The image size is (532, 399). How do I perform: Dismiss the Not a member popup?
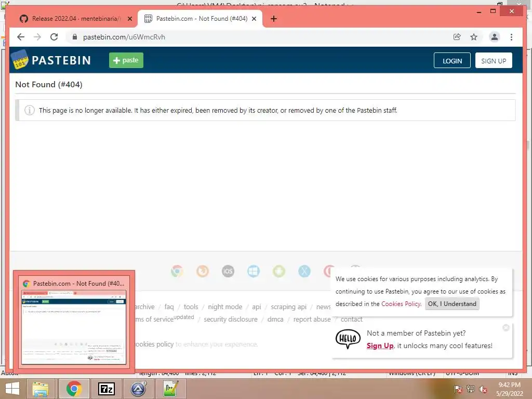pyautogui.click(x=506, y=328)
